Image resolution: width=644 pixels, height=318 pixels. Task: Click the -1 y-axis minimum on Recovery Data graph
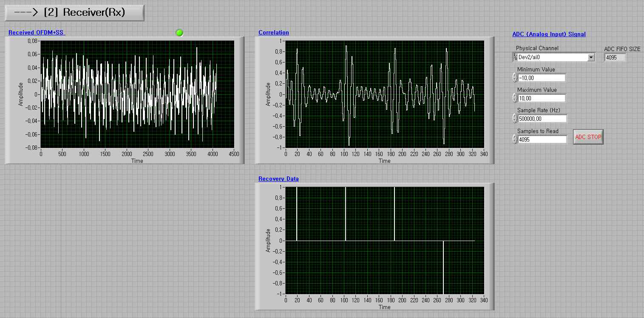click(281, 294)
